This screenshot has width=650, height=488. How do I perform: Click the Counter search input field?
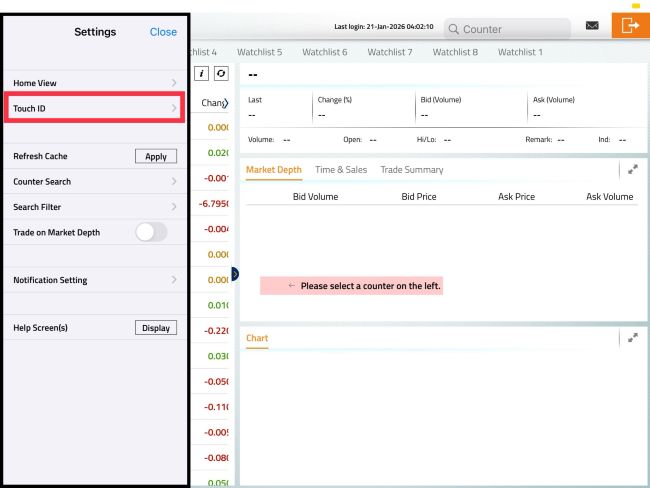click(x=510, y=29)
